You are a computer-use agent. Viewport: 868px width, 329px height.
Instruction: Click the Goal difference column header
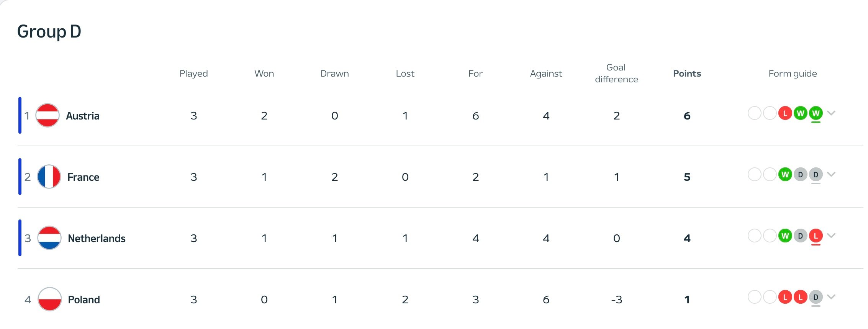(x=616, y=73)
